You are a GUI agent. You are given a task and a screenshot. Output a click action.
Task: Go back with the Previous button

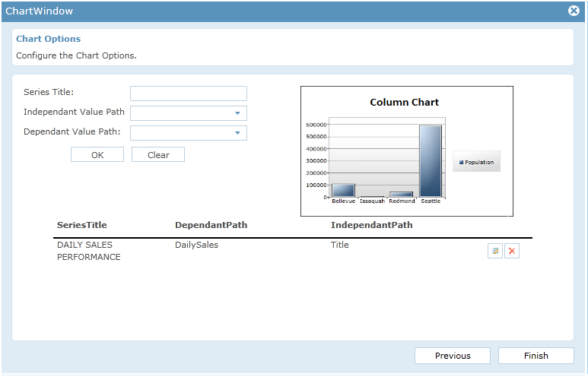click(x=453, y=356)
